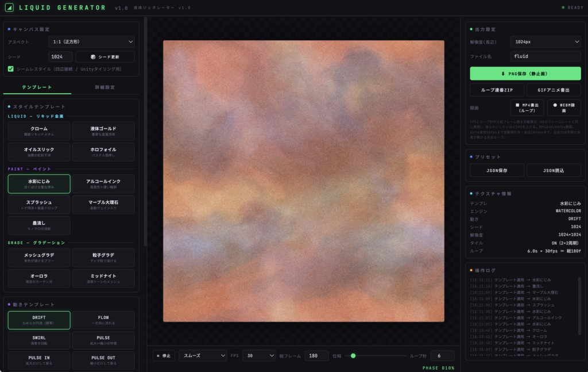The image size is (588, 372).
Task: Click the MP4書出 record square icon
Action: coord(517,105)
